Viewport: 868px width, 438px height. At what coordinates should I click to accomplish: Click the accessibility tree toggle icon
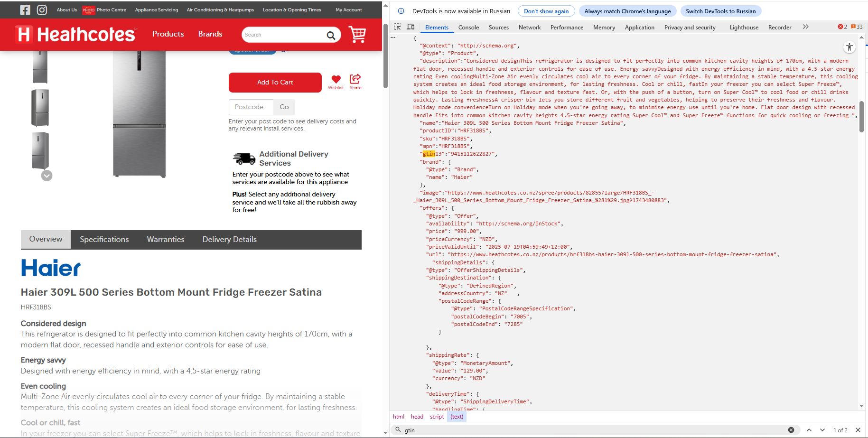click(x=849, y=47)
